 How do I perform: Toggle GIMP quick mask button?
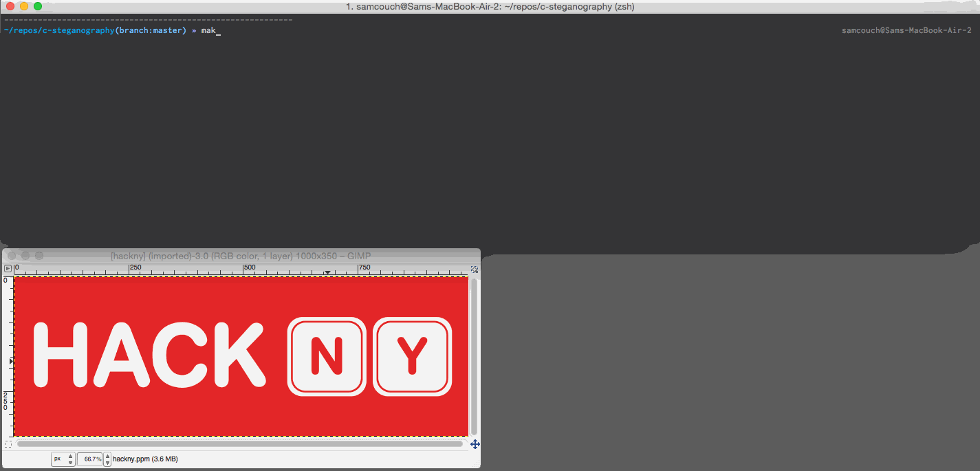point(8,444)
